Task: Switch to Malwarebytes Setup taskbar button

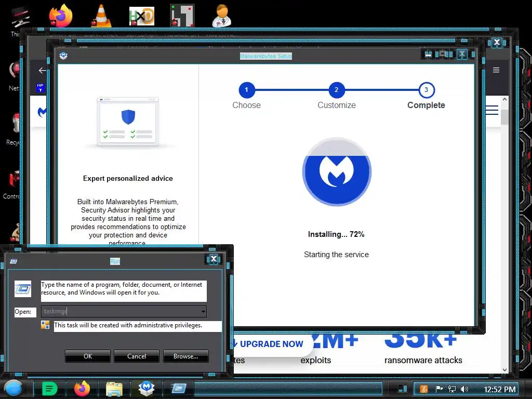Action: click(146, 389)
